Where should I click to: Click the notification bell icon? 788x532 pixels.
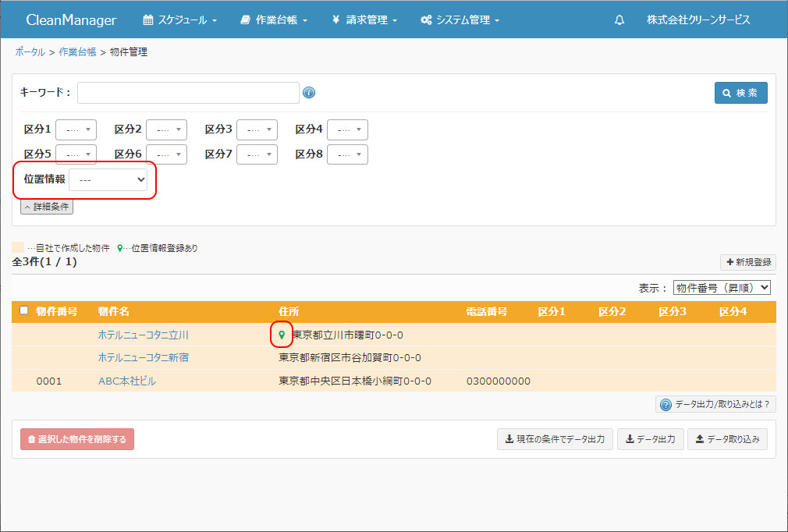[x=619, y=20]
